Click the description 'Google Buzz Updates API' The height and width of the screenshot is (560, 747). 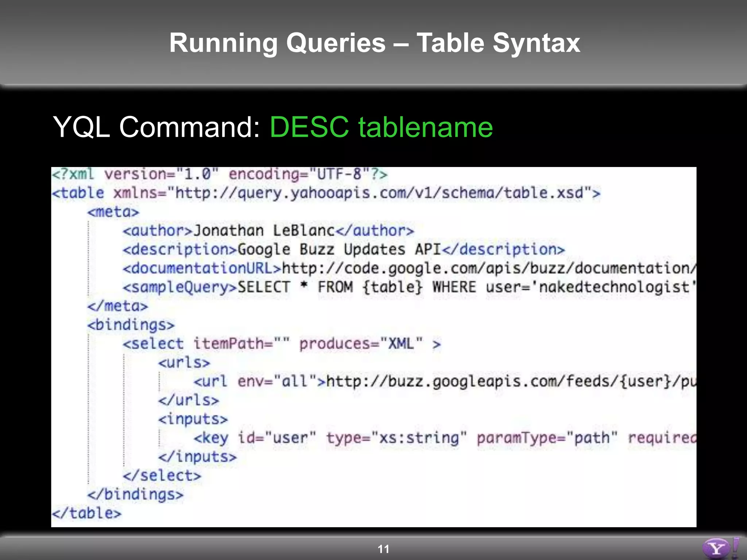click(x=344, y=250)
